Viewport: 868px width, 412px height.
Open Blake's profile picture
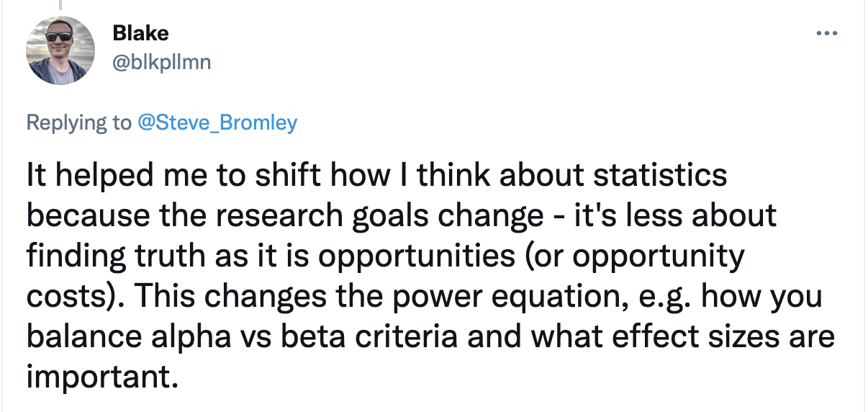(x=60, y=50)
